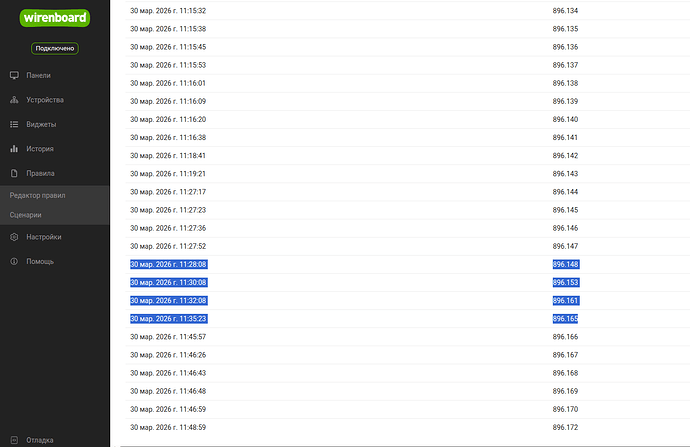Image resolution: width=690 pixels, height=447 pixels.
Task: Click the value 896.172 in the last row
Action: coord(565,428)
